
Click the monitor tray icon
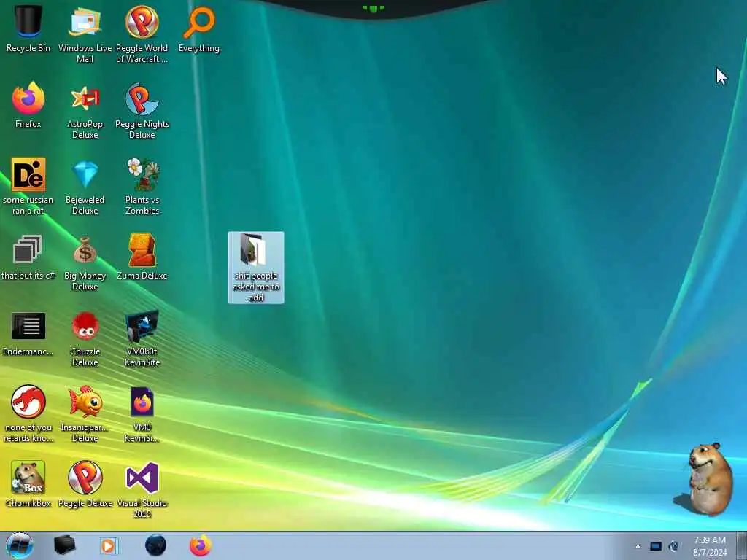coord(656,546)
